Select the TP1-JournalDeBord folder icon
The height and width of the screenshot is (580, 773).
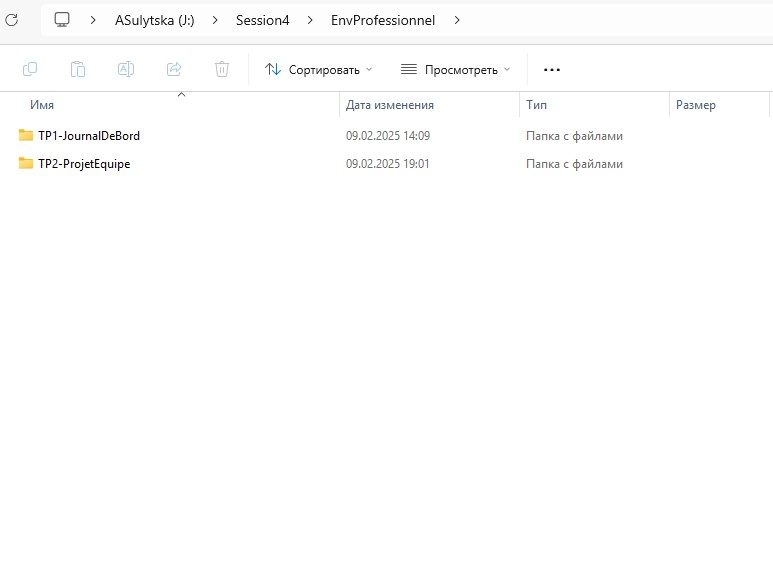pos(26,136)
